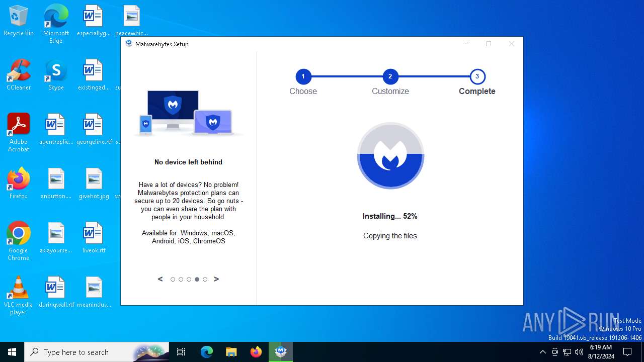Select the meanindus... image file icon
This screenshot has width=644, height=362.
[x=94, y=292]
